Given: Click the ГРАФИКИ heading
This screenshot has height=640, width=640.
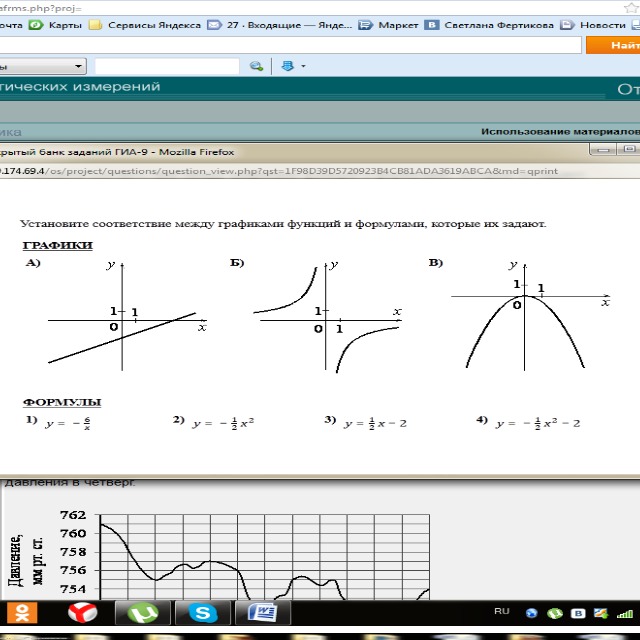Looking at the screenshot, I should (x=58, y=245).
